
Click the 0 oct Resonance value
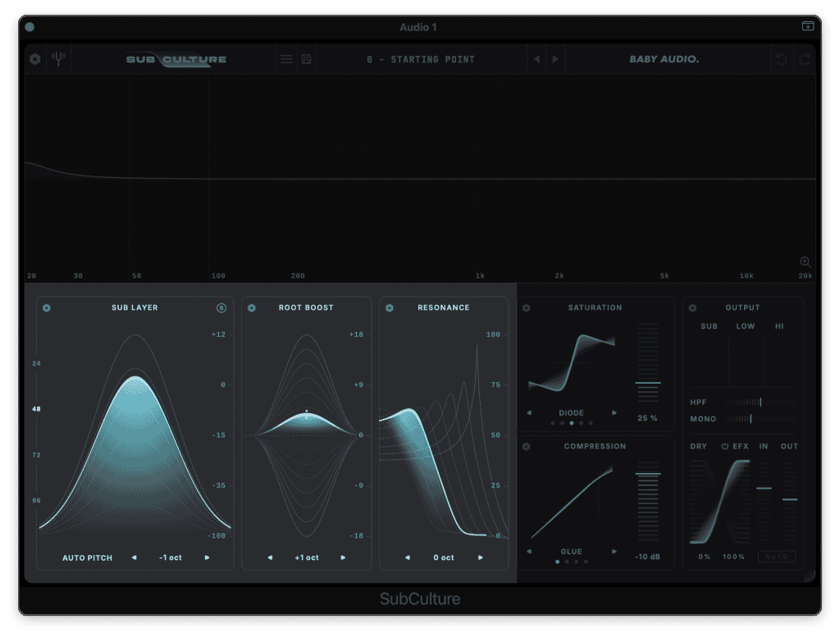pyautogui.click(x=444, y=557)
